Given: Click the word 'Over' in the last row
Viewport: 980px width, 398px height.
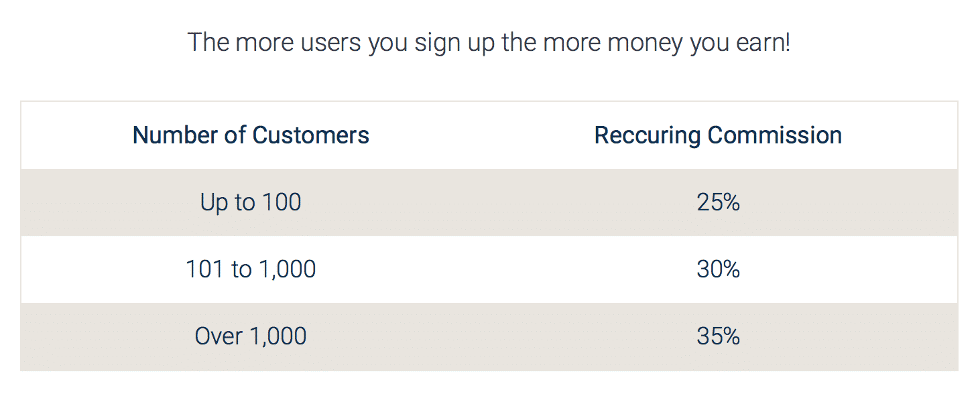Looking at the screenshot, I should point(219,336).
